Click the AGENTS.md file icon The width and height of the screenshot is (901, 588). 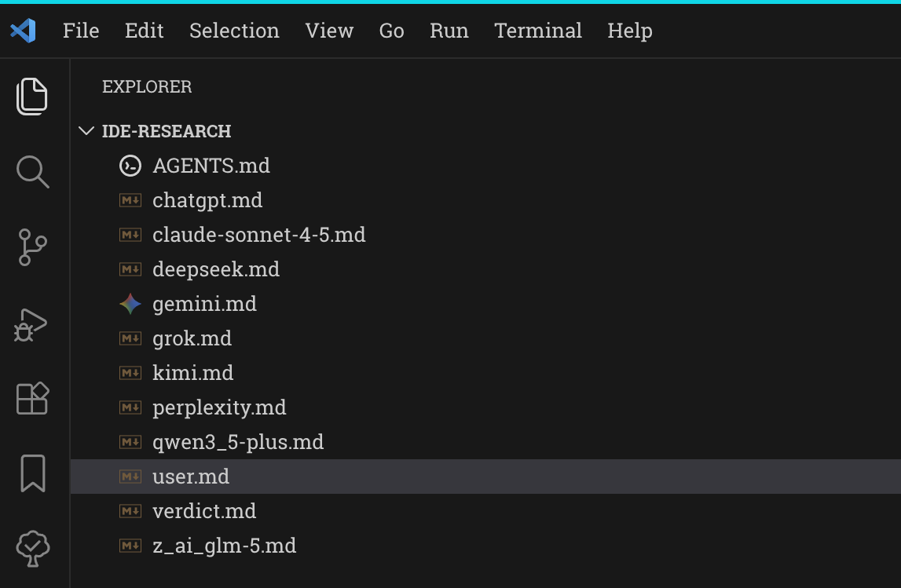tap(130, 166)
